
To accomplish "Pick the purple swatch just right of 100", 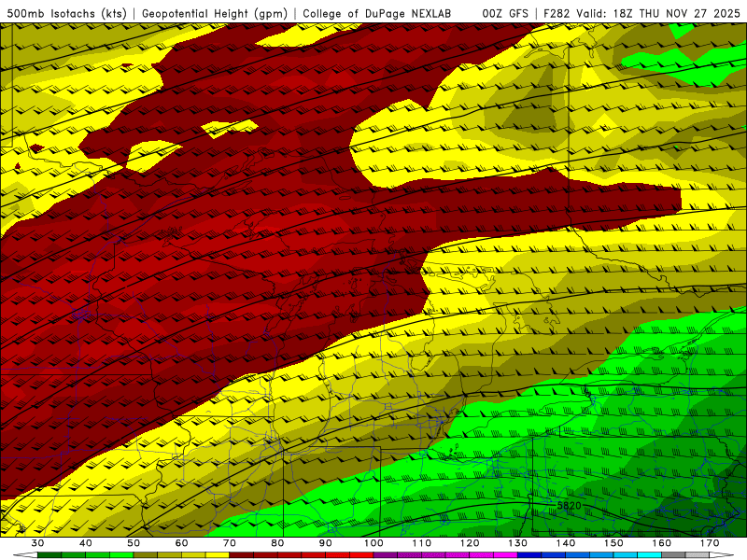I will click(386, 555).
